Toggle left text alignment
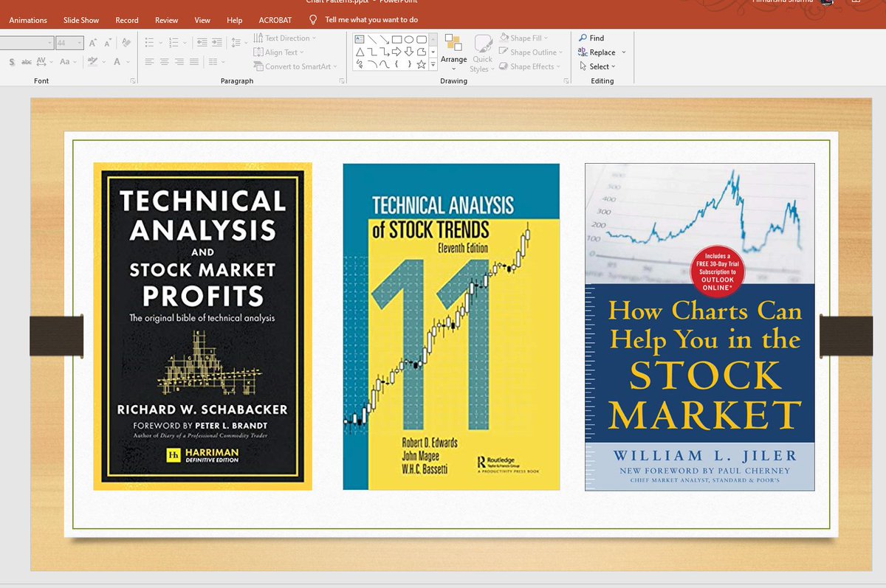This screenshot has width=886, height=588. pyautogui.click(x=149, y=62)
